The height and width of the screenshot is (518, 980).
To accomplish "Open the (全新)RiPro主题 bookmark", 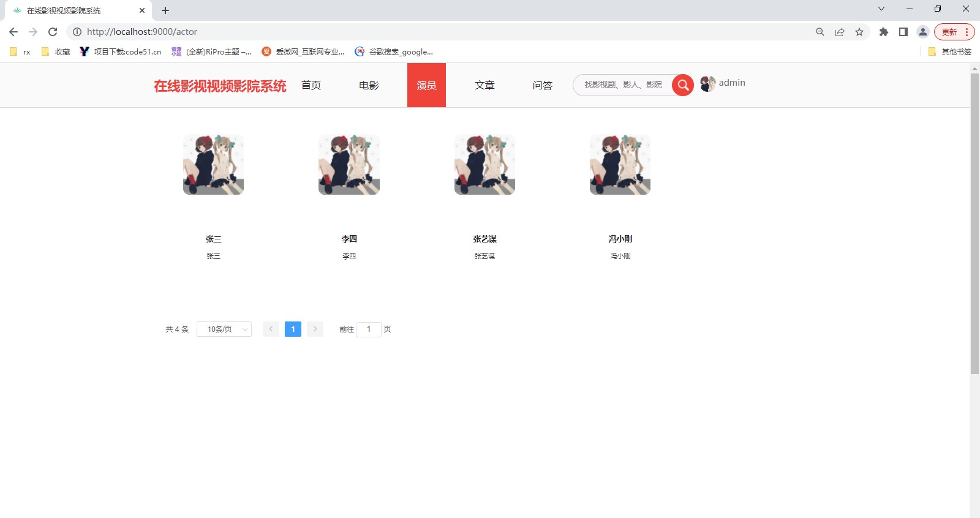I will (x=212, y=52).
